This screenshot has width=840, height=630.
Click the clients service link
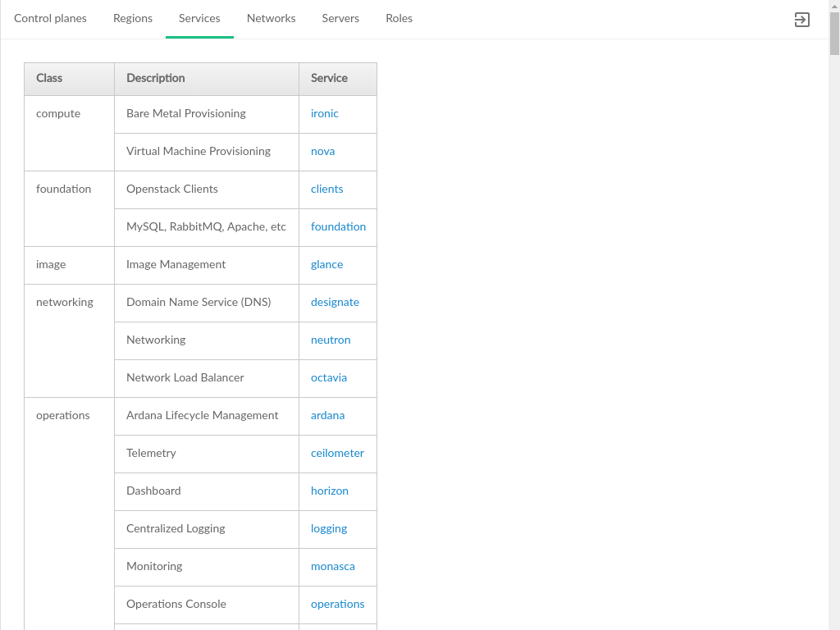coord(326,189)
